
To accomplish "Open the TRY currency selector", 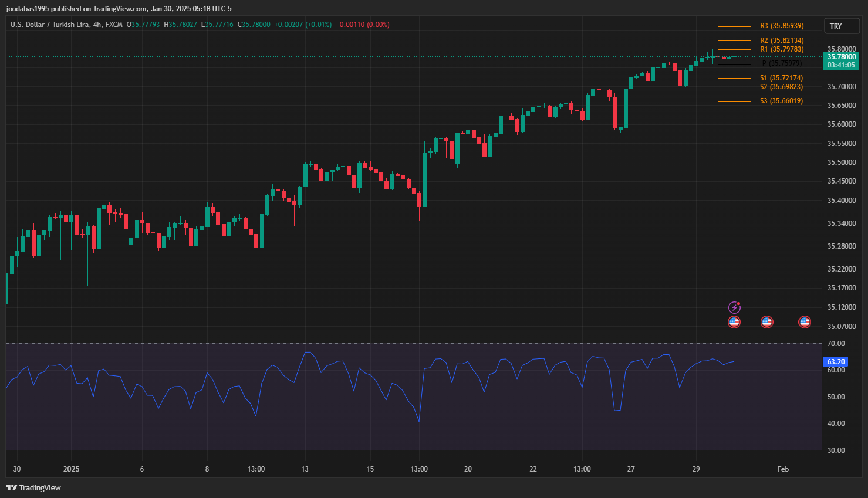I will (841, 26).
